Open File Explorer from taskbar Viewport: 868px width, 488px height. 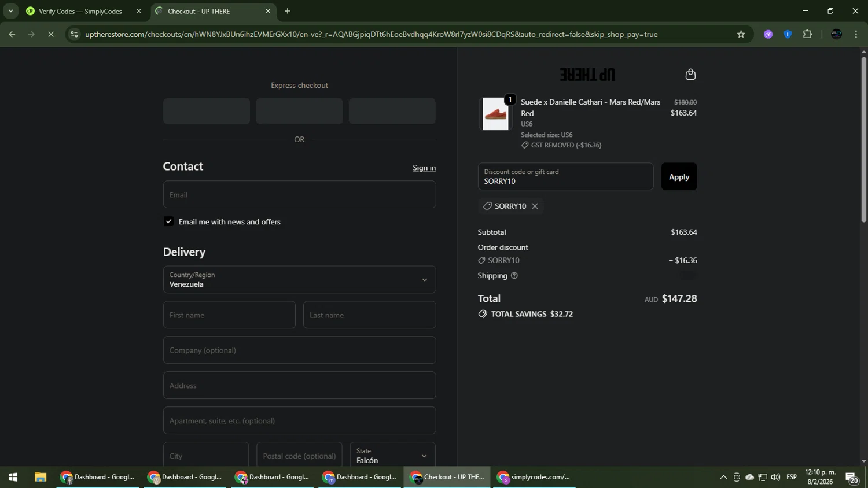click(40, 477)
